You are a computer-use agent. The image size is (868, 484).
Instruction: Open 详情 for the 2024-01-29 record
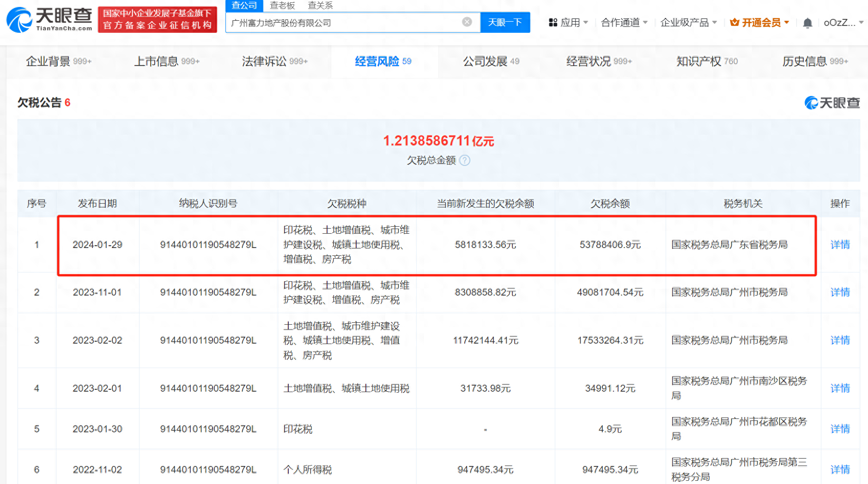[840, 245]
